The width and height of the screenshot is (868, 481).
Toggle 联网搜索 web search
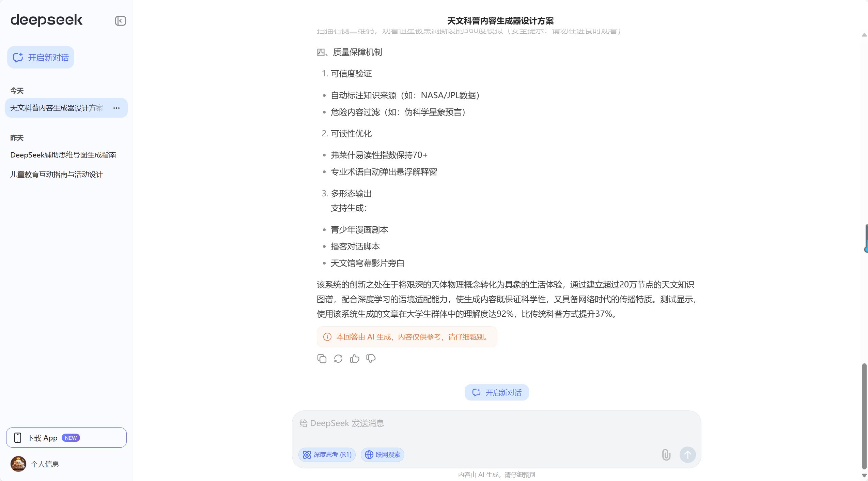pos(383,455)
